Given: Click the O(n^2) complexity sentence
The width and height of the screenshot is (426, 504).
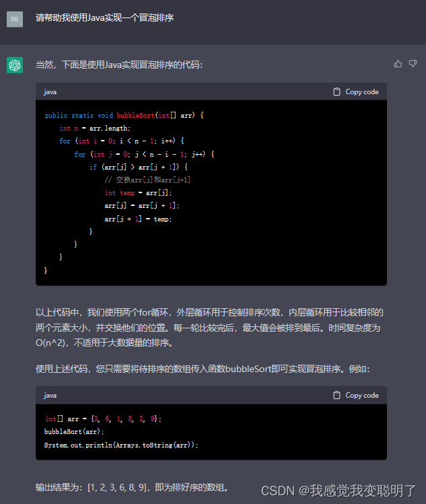Looking at the screenshot, I should 105,343.
